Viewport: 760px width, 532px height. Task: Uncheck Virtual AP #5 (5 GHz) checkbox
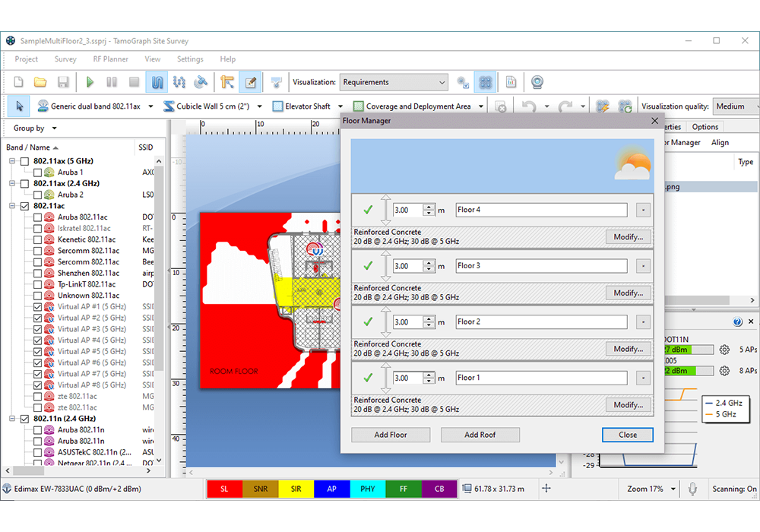tap(37, 351)
